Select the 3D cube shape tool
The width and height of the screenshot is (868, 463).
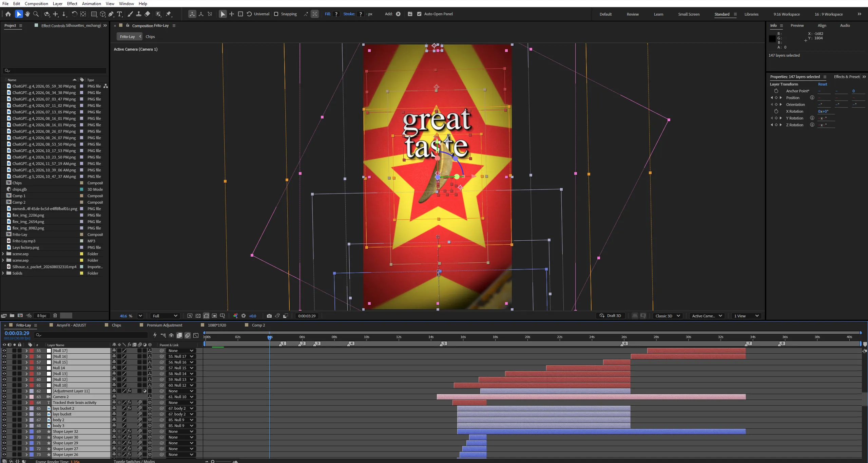pyautogui.click(x=103, y=14)
